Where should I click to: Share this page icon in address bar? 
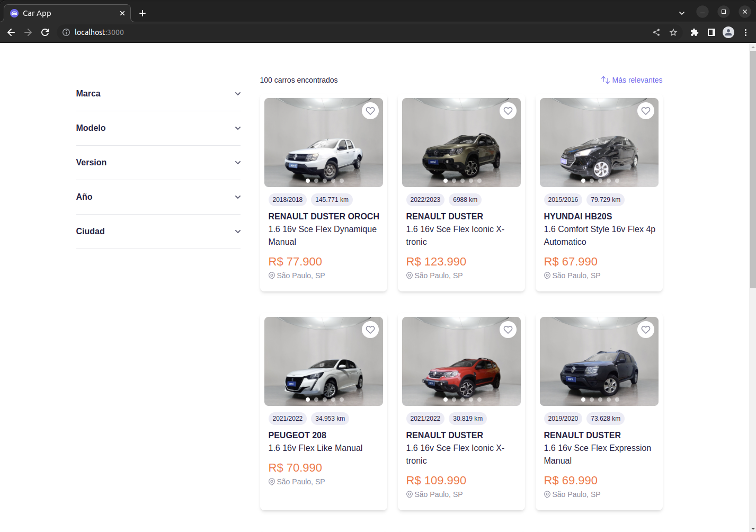pos(656,32)
